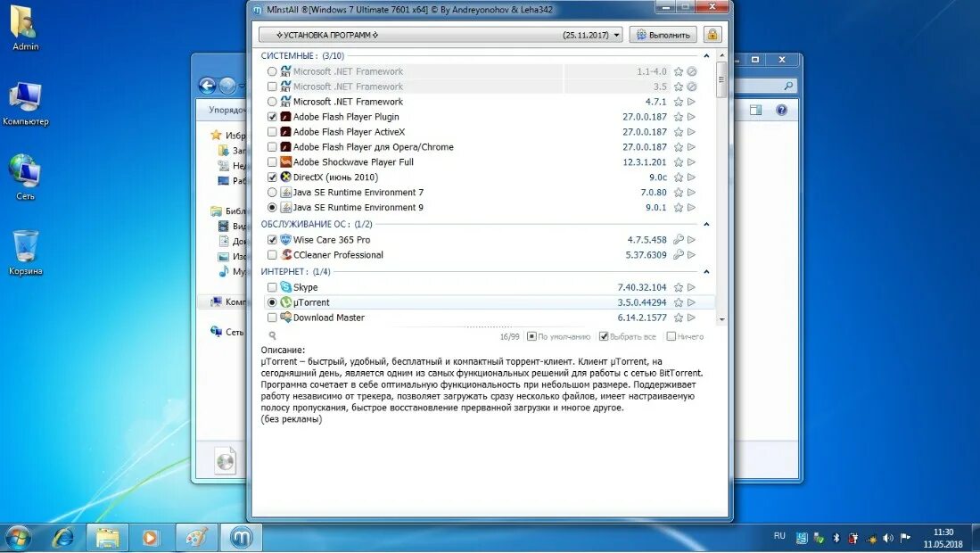Click the play arrow for µTorrent row
The height and width of the screenshot is (553, 980).
[691, 302]
